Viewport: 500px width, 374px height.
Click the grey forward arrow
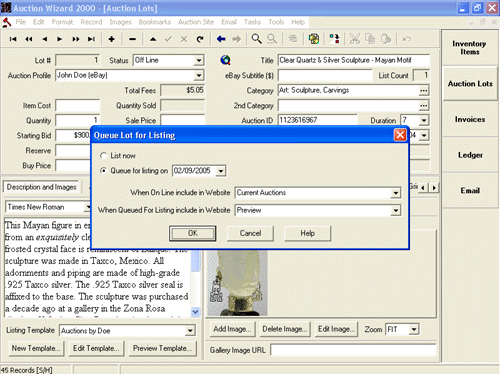coord(237,39)
